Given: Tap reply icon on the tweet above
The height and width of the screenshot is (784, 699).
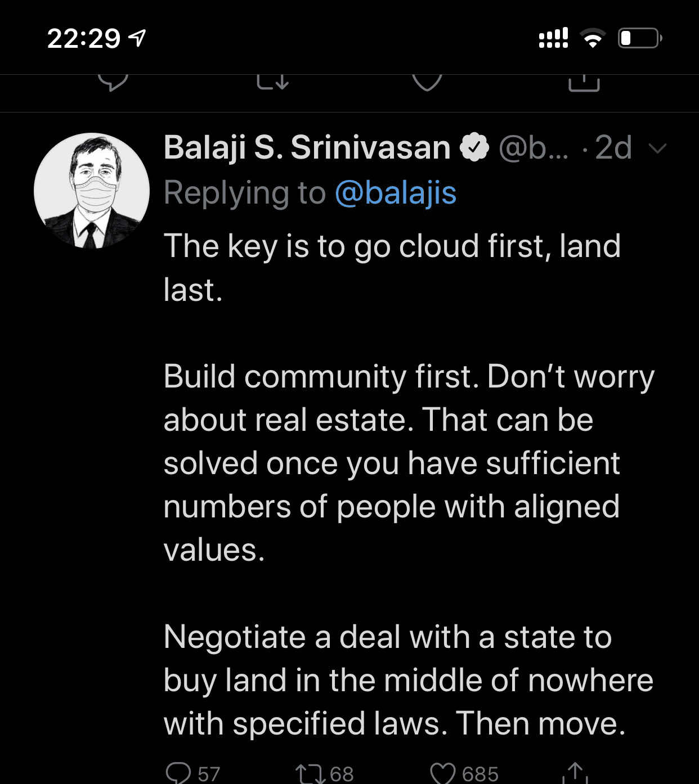Looking at the screenshot, I should [x=113, y=82].
